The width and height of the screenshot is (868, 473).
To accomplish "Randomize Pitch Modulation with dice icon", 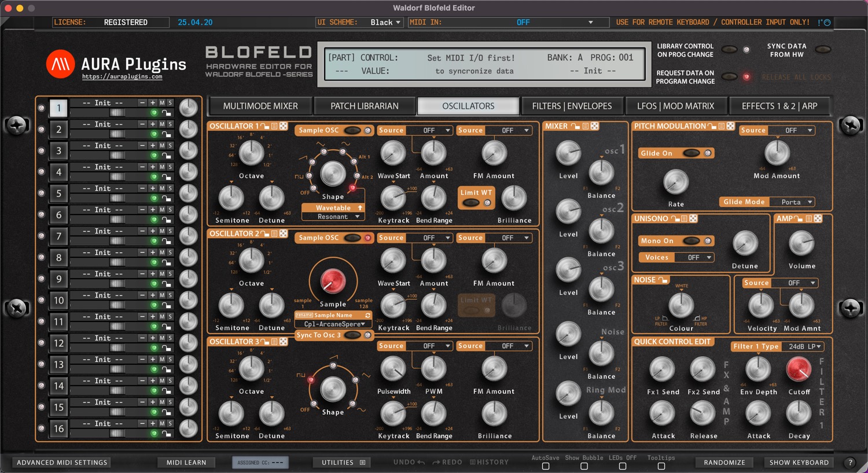I will 730,126.
